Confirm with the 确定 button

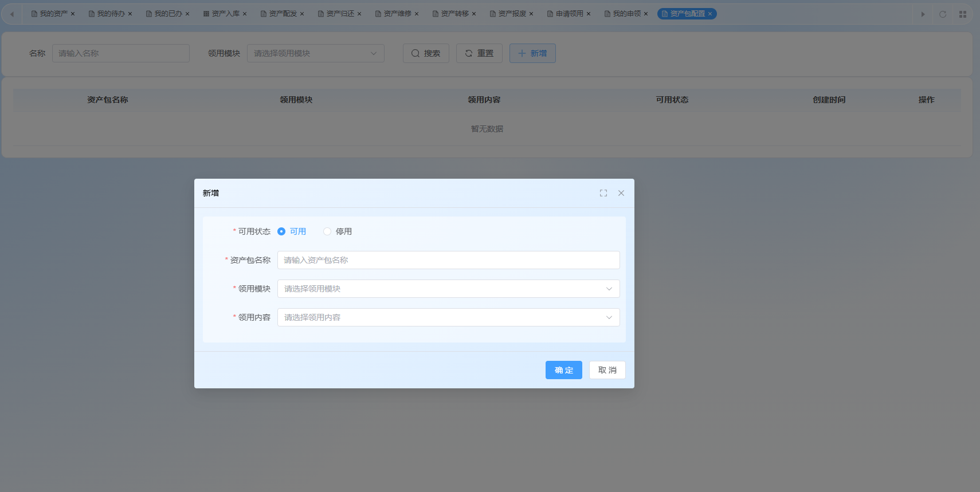coord(563,370)
